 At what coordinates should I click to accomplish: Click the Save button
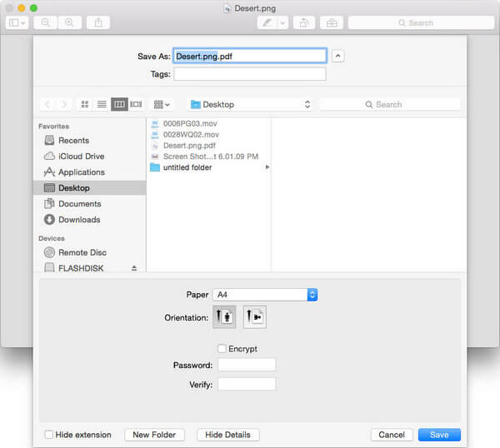(x=439, y=435)
